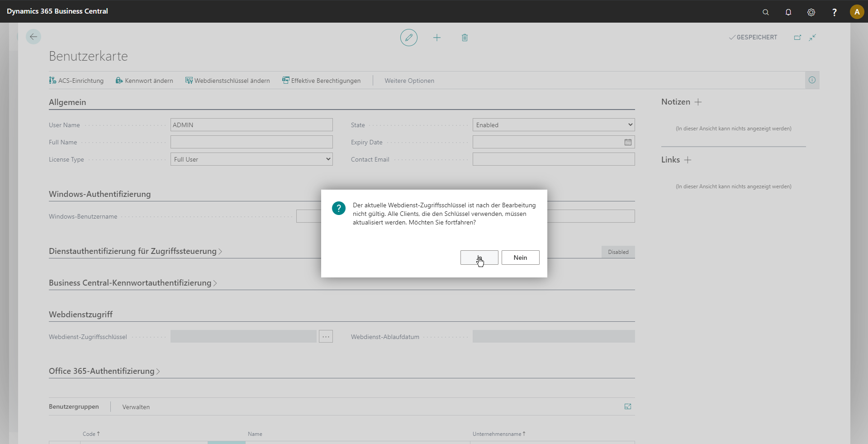Click the question mark help icon
868x444 pixels.
click(834, 12)
